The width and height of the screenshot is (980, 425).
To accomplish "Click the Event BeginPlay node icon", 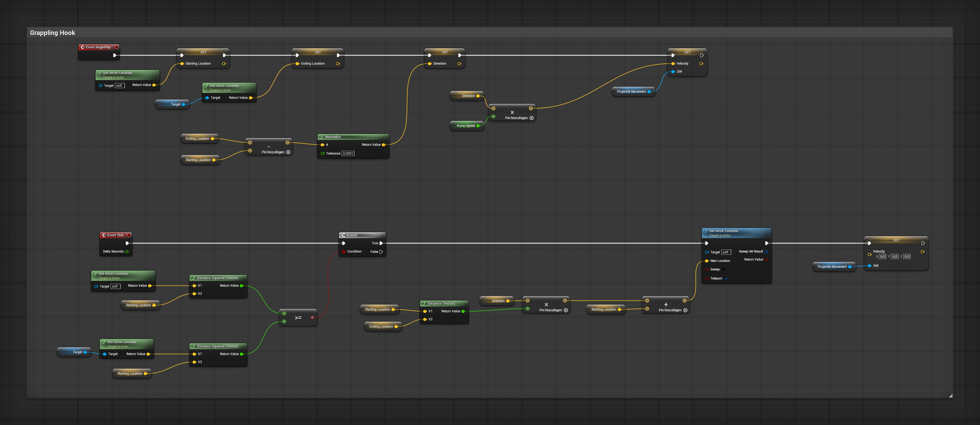I will 82,47.
